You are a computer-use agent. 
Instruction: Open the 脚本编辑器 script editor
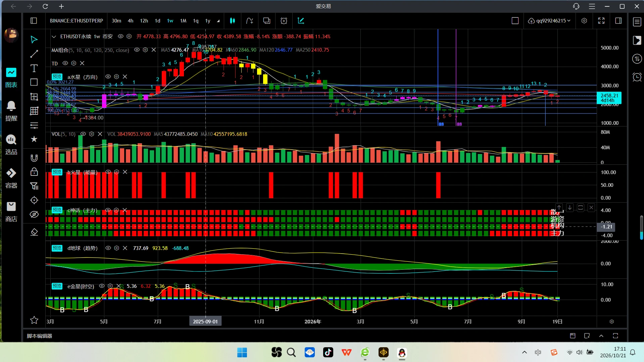point(39,336)
